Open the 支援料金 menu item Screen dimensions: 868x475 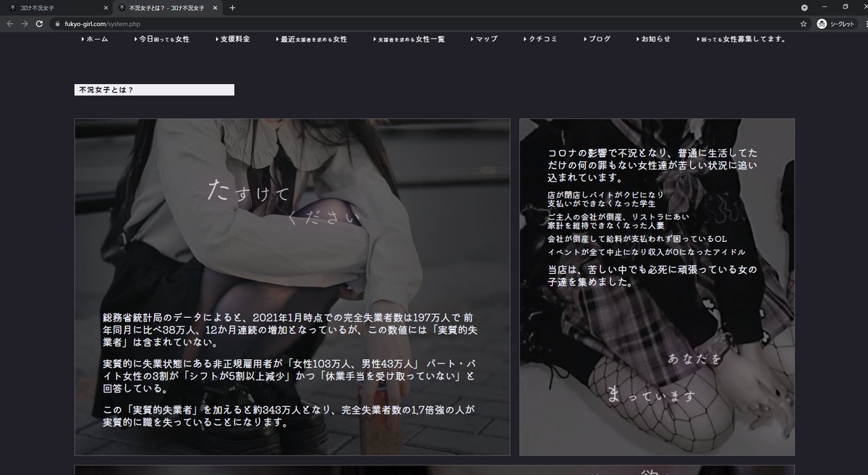pyautogui.click(x=232, y=39)
